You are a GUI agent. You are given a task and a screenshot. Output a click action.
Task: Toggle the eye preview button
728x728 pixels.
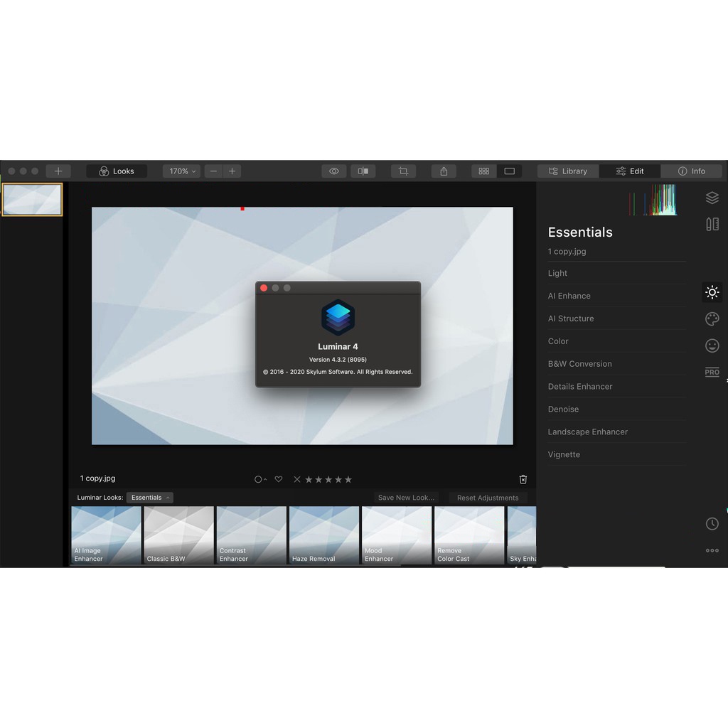pos(333,171)
